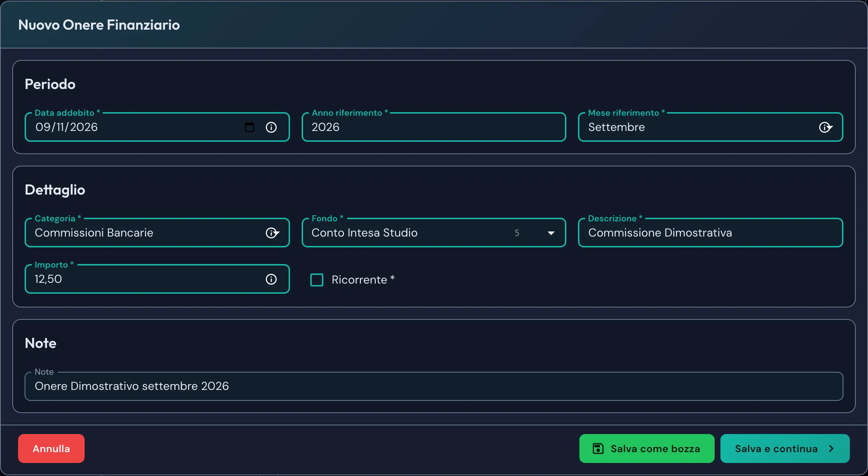Click the date value 09/11/2026

pos(67,127)
